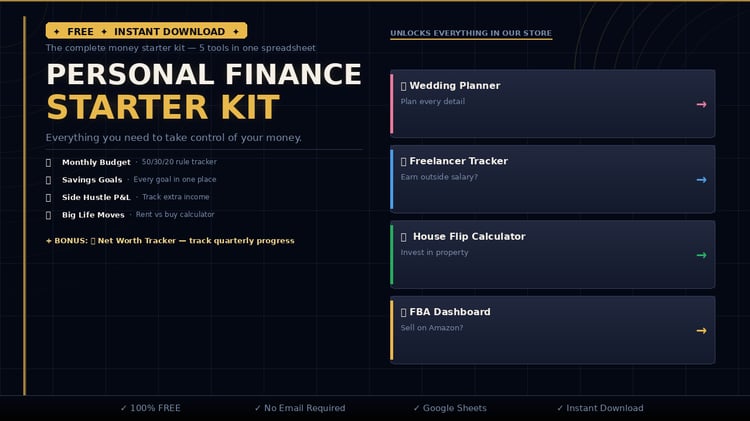Click the yellow arrow on FBA Dashboard
The image size is (750, 421).
point(701,331)
